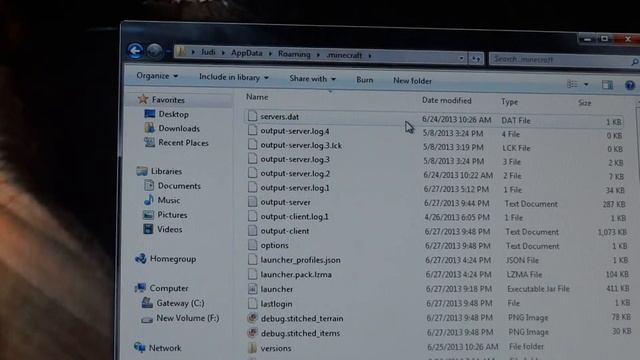Select the lastlogin file
The image size is (640, 360).
276,304
